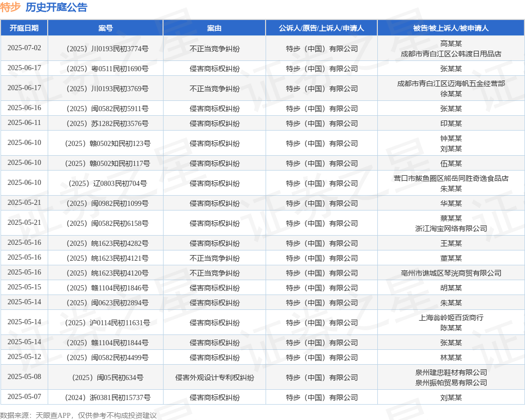
Task: Click defendant 刘某某 in 2025-05-07 row
Action: coord(451,397)
